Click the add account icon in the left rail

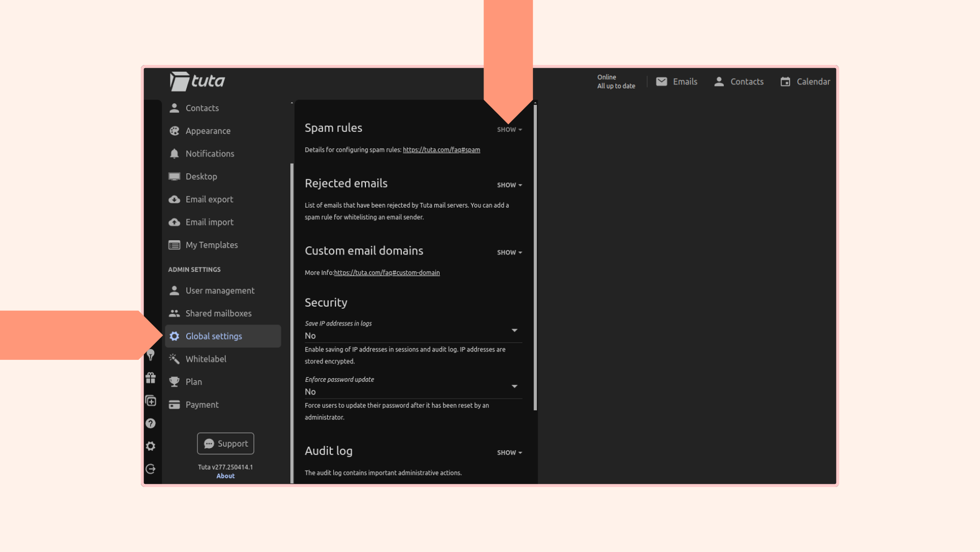coord(151,401)
